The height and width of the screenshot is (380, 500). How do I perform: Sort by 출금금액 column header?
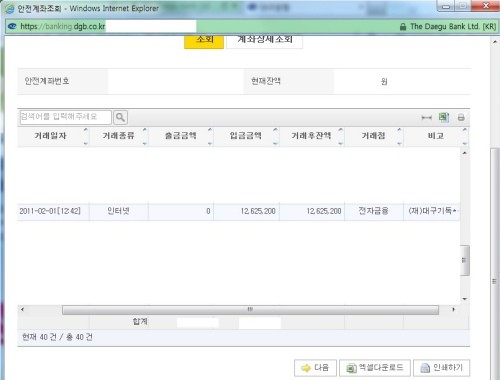click(x=181, y=136)
